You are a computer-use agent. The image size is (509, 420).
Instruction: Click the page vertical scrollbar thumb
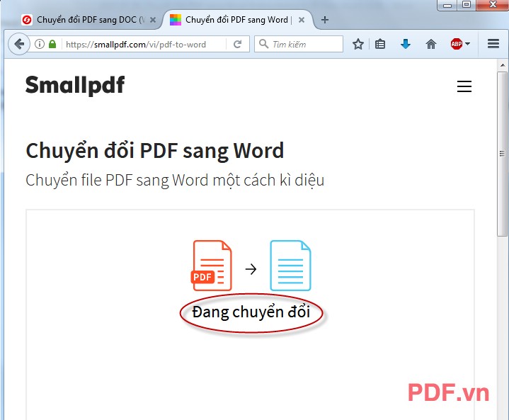coord(502,154)
